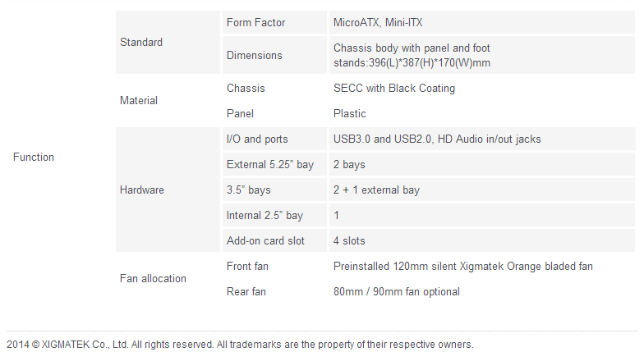
Task: Click the Material section label
Action: [139, 100]
